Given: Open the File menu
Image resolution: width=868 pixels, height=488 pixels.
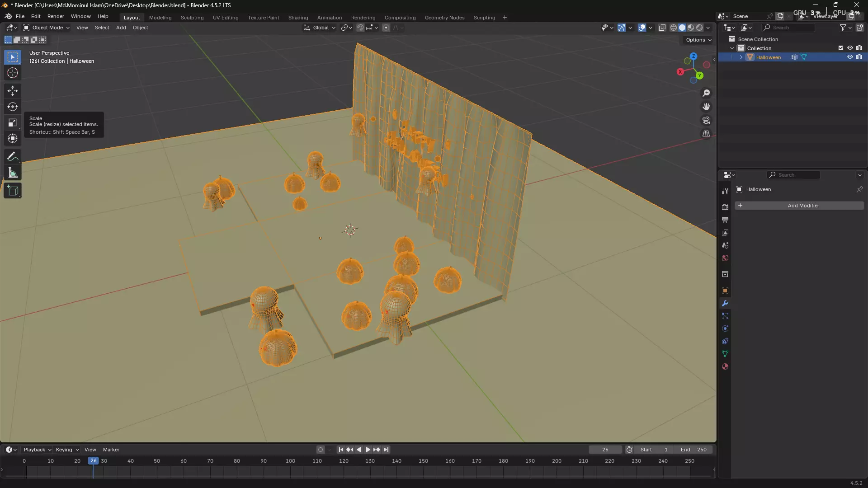Looking at the screenshot, I should pos(20,16).
